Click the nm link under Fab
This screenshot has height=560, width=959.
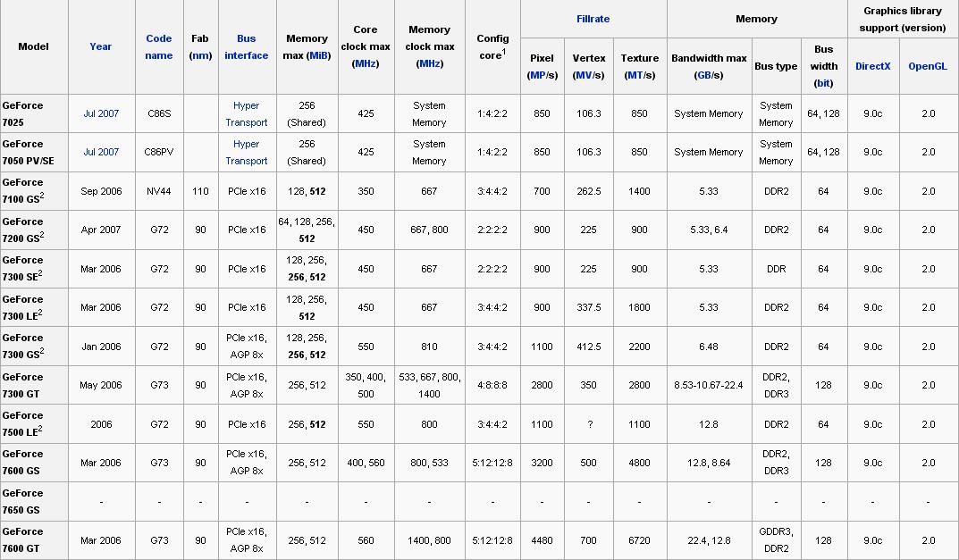200,55
